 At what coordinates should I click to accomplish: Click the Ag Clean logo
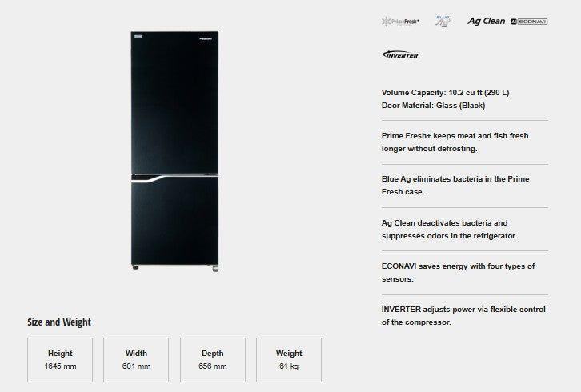(x=486, y=21)
